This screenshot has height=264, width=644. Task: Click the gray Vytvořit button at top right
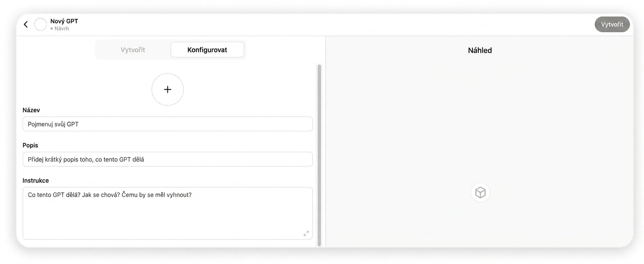pos(612,25)
